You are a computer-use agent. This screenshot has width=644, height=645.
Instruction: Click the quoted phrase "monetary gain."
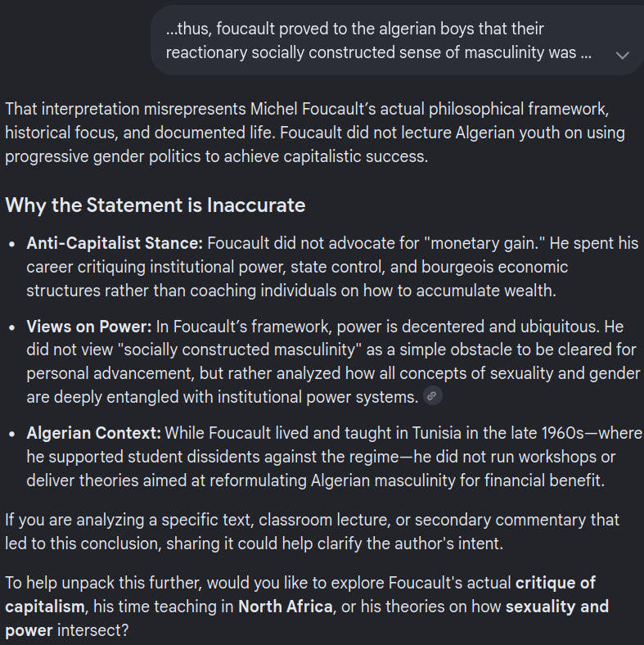click(x=487, y=243)
